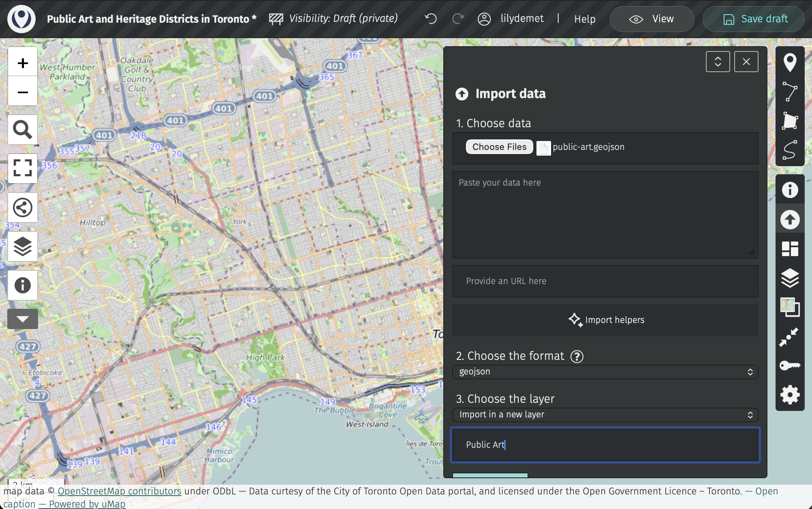Open the map permissions key icon
Screen dimensions: 812x509
click(790, 366)
